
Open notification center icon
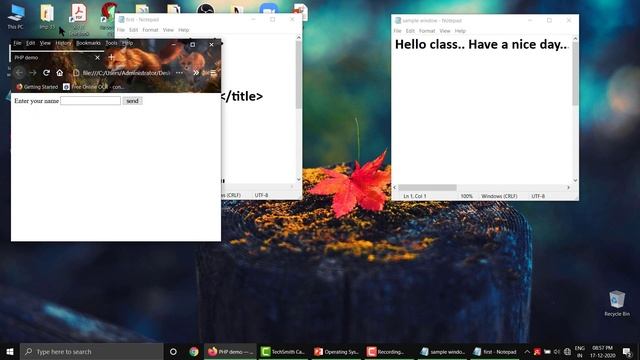coord(627,352)
